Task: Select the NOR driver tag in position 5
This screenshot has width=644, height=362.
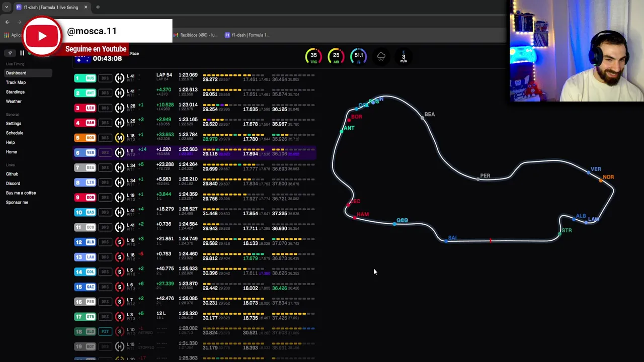Action: [x=85, y=138]
